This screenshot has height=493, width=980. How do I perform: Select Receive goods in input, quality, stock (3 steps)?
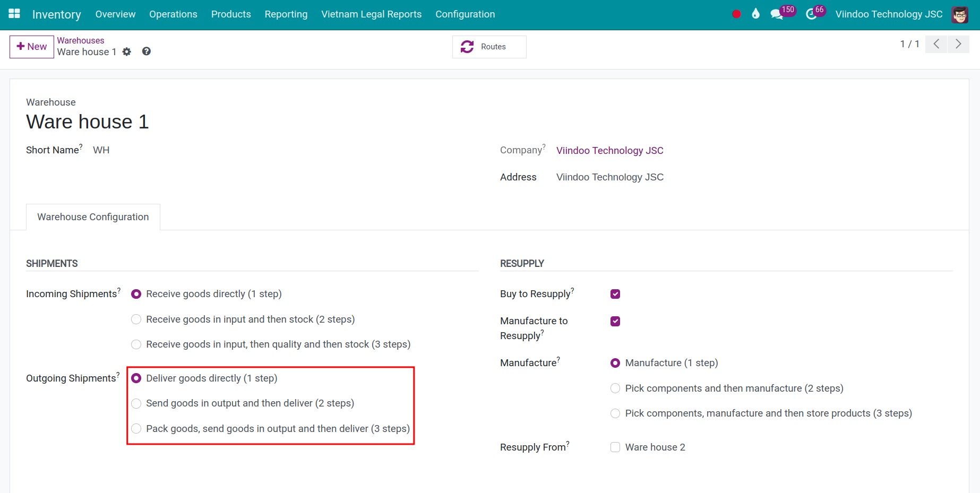pos(136,344)
